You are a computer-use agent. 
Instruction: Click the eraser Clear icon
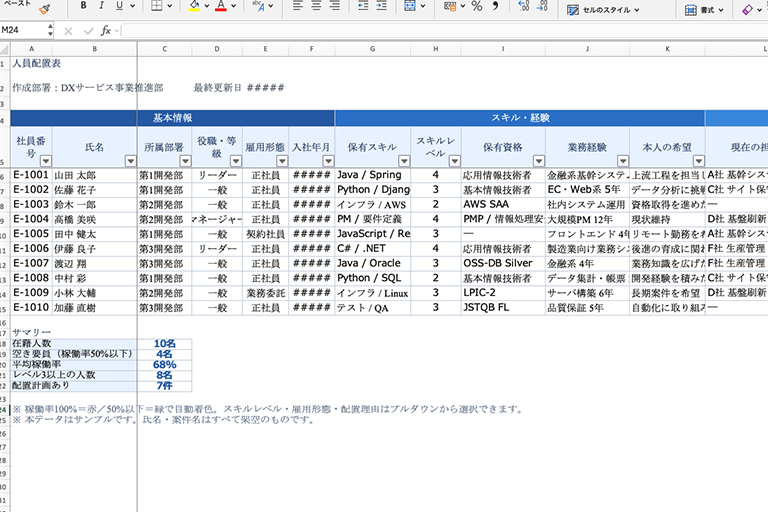point(747,10)
